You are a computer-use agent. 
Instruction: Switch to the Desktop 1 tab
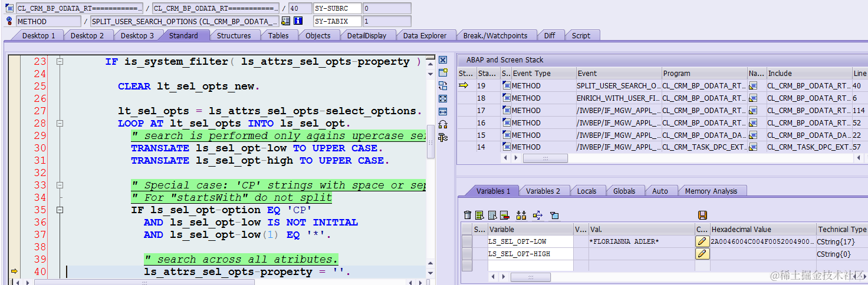click(x=38, y=36)
